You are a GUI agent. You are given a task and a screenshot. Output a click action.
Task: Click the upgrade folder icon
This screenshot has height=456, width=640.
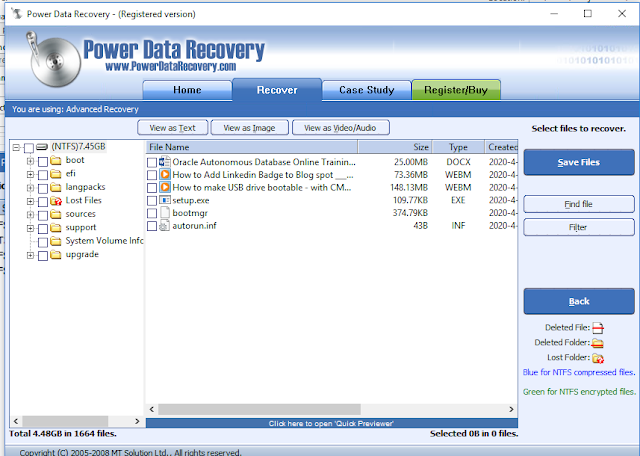[x=56, y=255]
